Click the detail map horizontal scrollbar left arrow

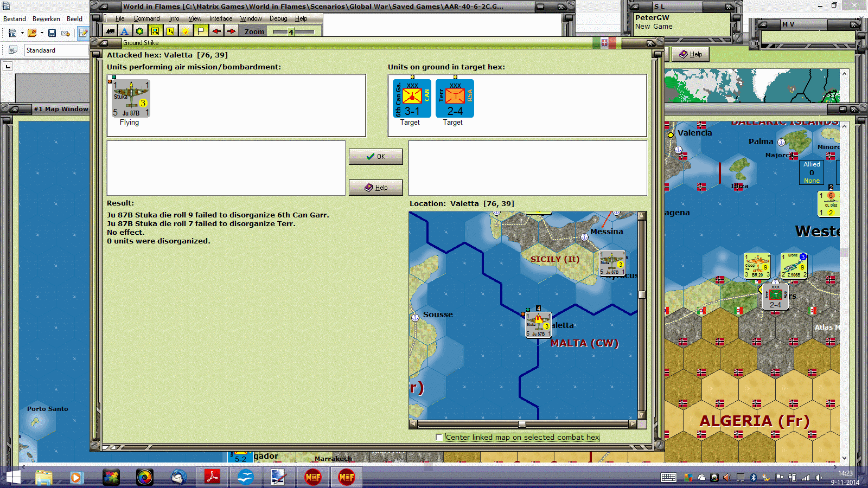tap(413, 424)
